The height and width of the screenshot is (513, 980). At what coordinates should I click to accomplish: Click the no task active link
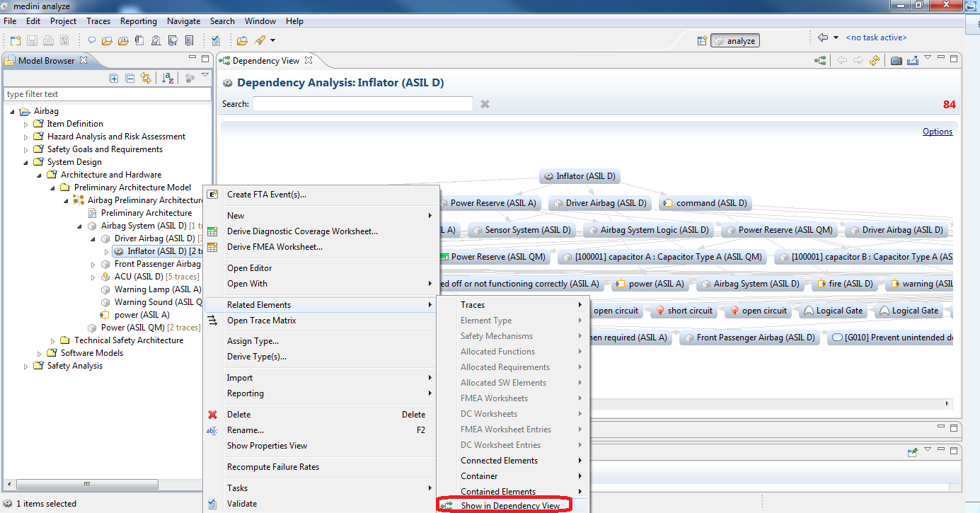876,38
